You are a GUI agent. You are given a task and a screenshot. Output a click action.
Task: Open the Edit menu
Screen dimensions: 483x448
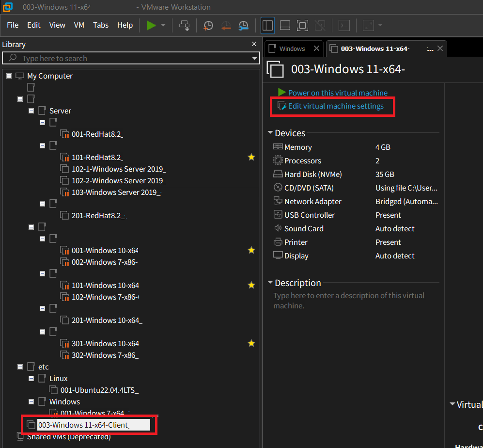click(x=33, y=25)
